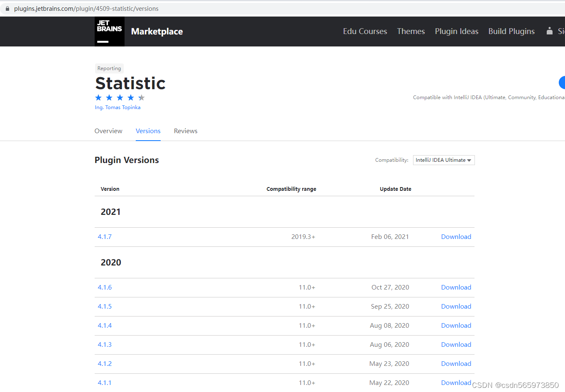Open Edu Courses in the header
The image size is (565, 392).
click(365, 32)
